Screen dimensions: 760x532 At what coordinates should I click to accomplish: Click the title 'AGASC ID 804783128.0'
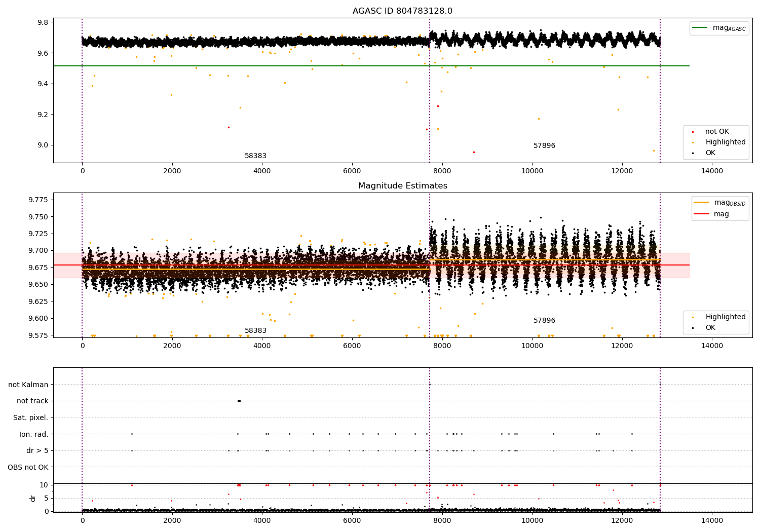click(402, 11)
